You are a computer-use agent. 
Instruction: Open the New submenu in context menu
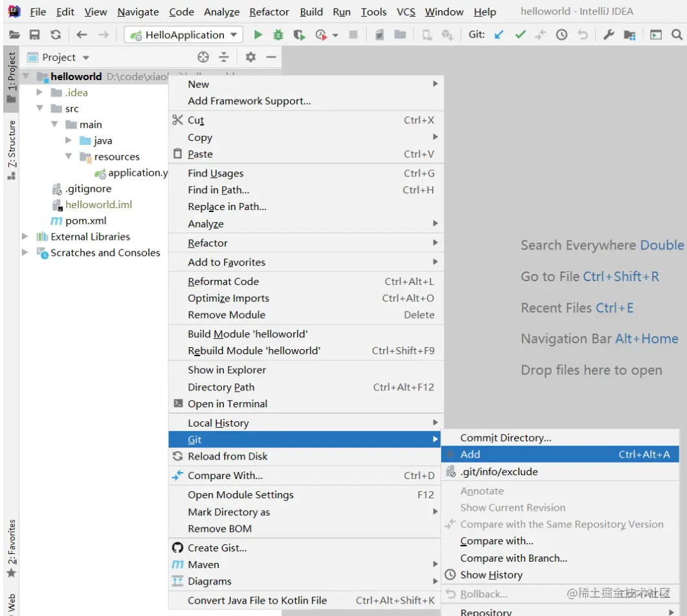pos(306,84)
